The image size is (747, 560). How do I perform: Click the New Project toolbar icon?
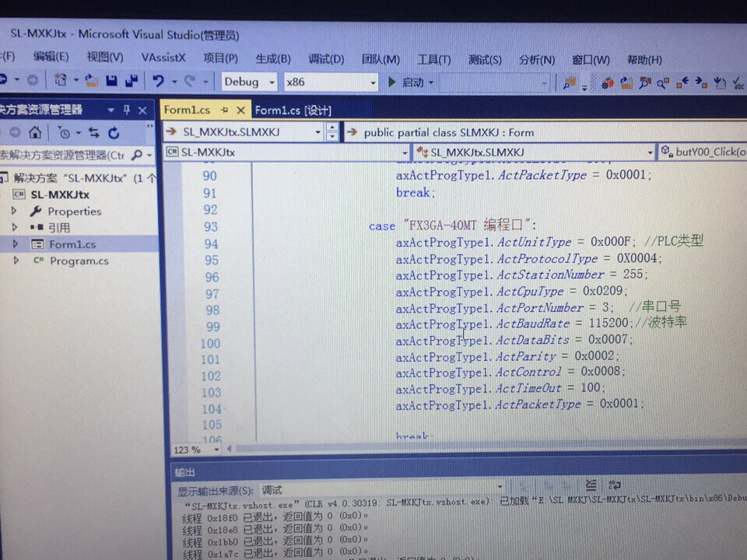tap(61, 80)
